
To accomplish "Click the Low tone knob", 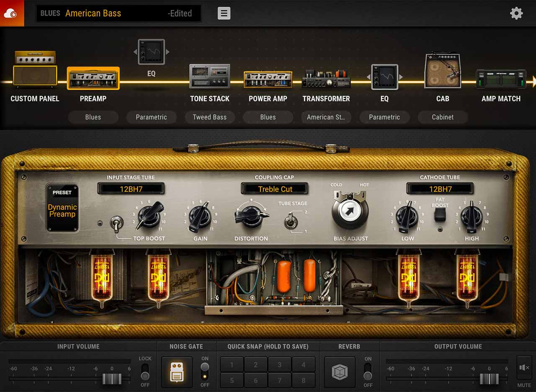I will click(x=407, y=218).
